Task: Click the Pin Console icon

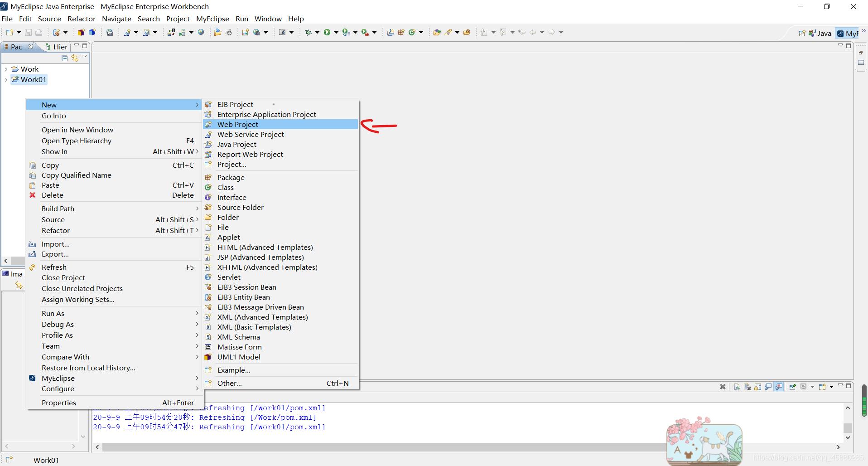Action: (792, 387)
